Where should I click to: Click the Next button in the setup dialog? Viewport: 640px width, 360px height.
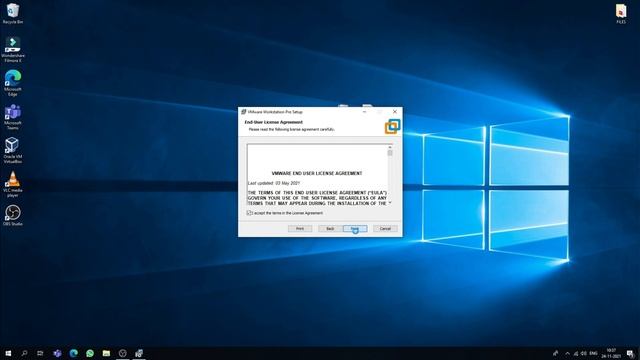355,229
